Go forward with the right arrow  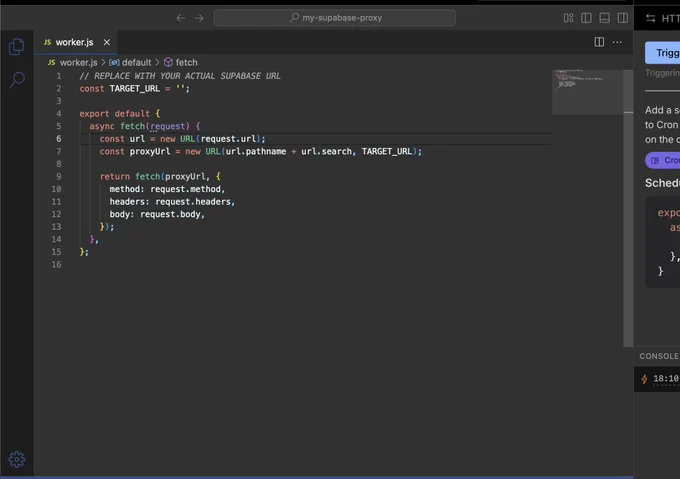click(x=199, y=18)
